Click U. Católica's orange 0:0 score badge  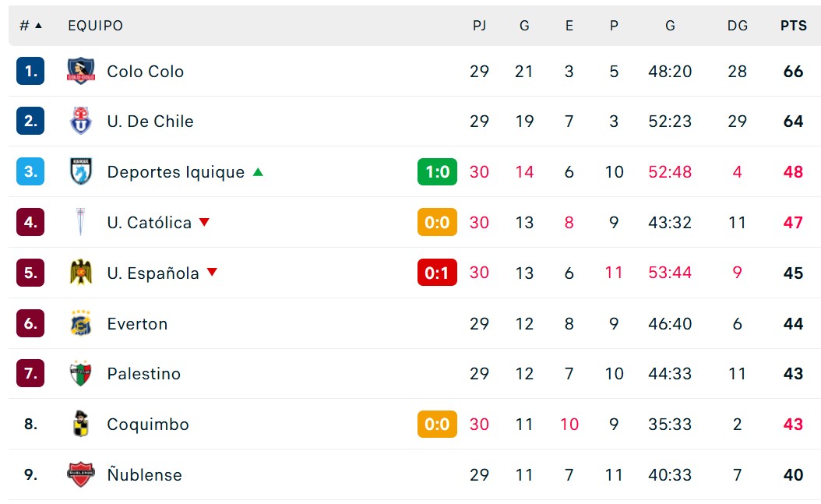coord(437,222)
